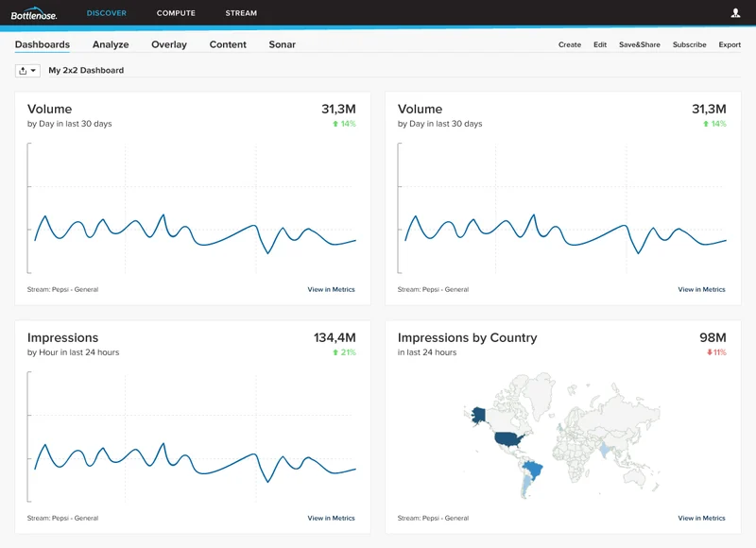Select Brazil on the world map
The height and width of the screenshot is (548, 756).
click(x=534, y=470)
